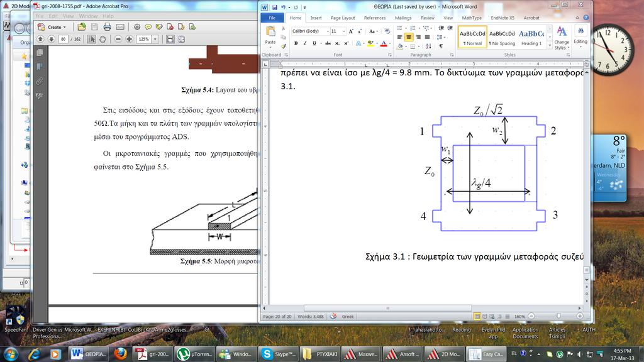
Task: Switch to the Insert ribbon tab
Action: [316, 18]
